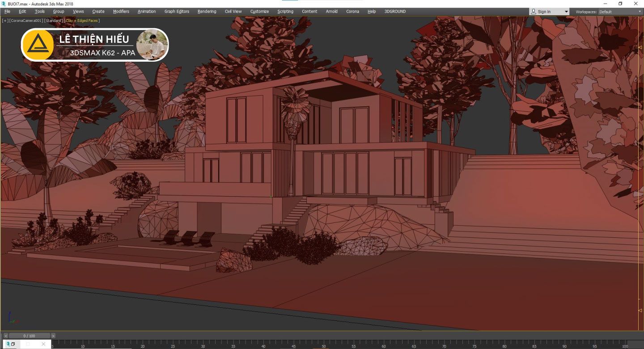Click the Standard viewport label
644x349 pixels.
[x=53, y=21]
